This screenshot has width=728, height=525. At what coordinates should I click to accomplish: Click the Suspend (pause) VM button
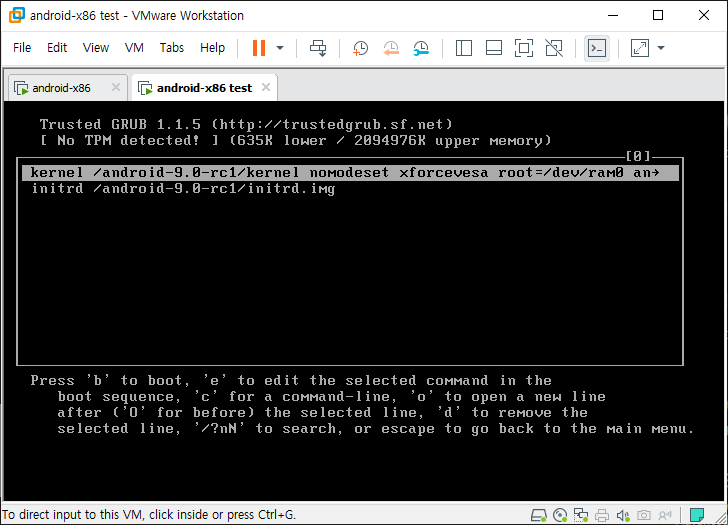coord(259,48)
